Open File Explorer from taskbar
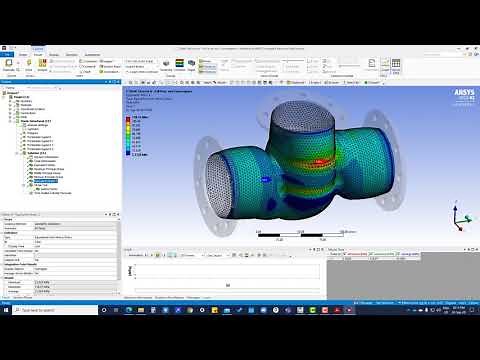The width and height of the screenshot is (480, 360). point(141,310)
